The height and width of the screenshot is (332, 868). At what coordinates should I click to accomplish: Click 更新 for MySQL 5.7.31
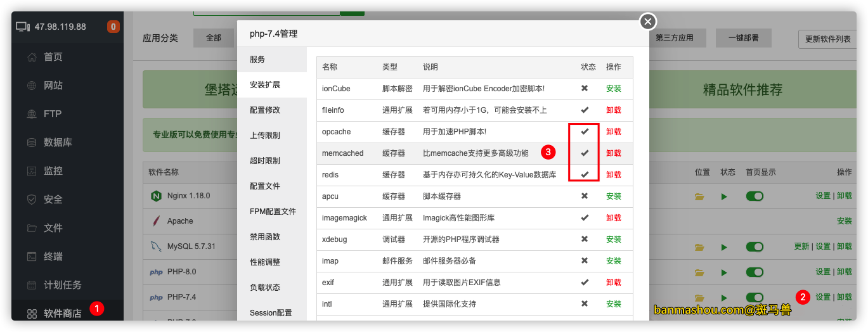[x=801, y=246]
